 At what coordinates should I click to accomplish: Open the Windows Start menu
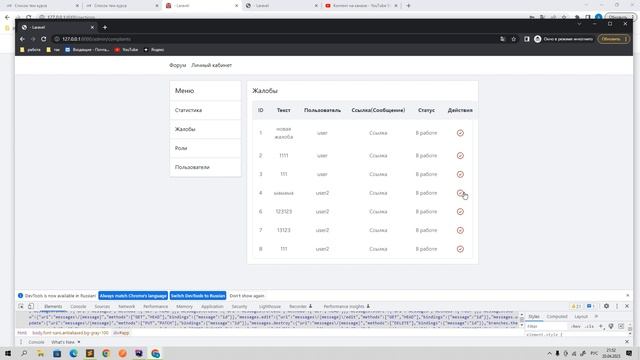pyautogui.click(x=8, y=353)
